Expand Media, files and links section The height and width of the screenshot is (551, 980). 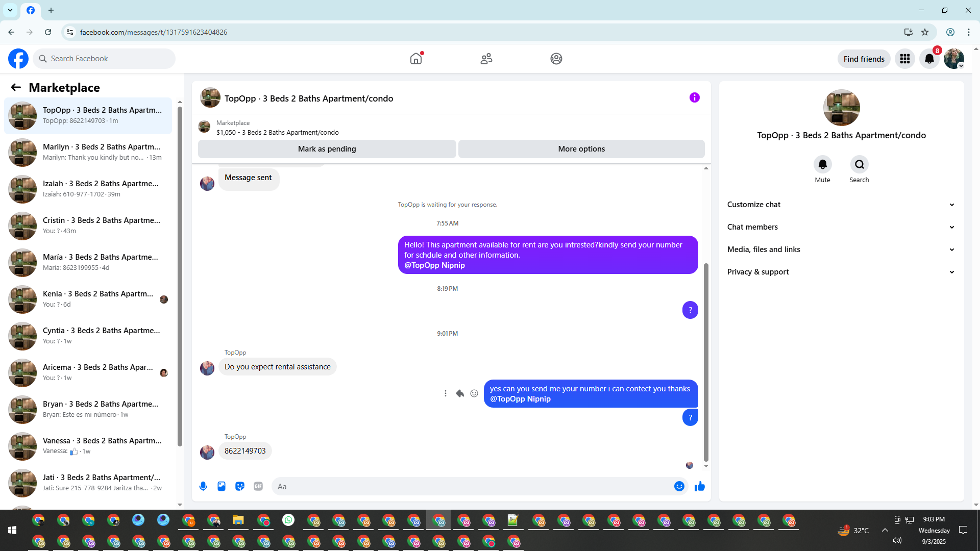point(841,249)
